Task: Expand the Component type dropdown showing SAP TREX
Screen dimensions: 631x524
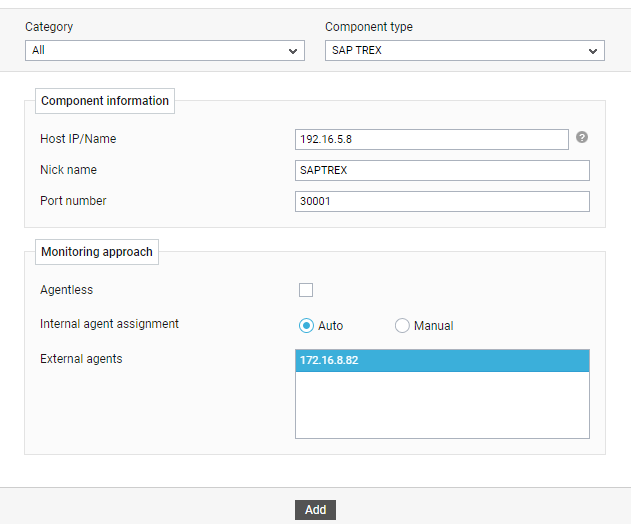Action: click(x=464, y=50)
